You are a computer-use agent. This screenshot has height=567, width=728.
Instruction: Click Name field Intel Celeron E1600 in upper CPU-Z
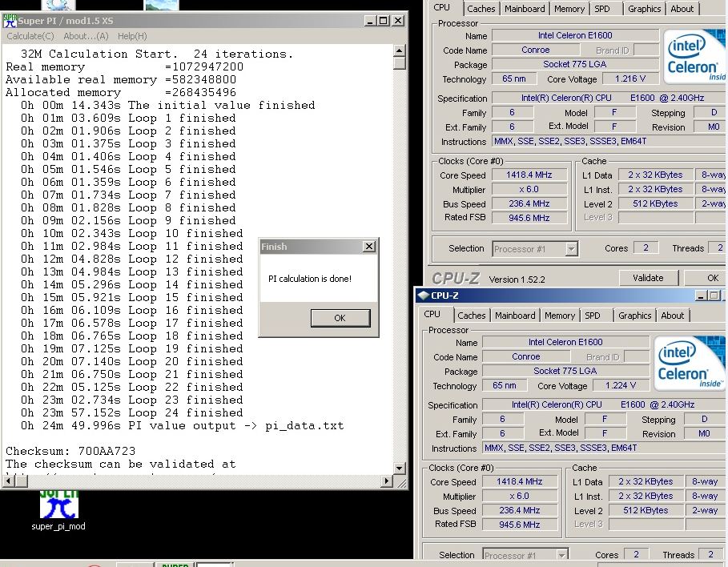coord(575,35)
